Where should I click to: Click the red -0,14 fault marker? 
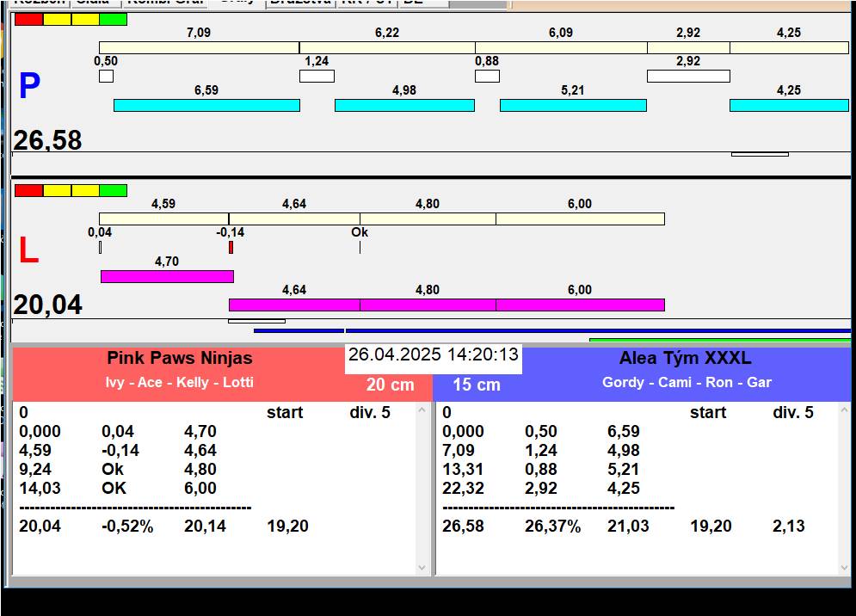click(x=231, y=248)
